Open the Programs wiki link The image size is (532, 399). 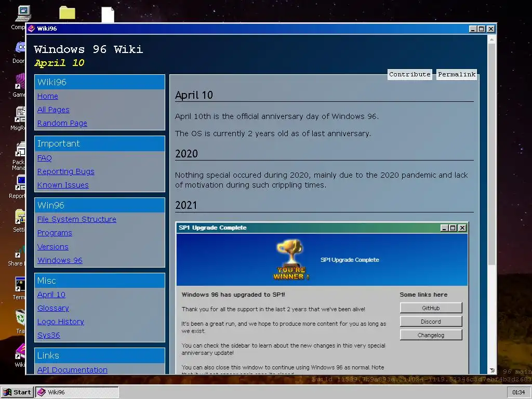coord(55,233)
